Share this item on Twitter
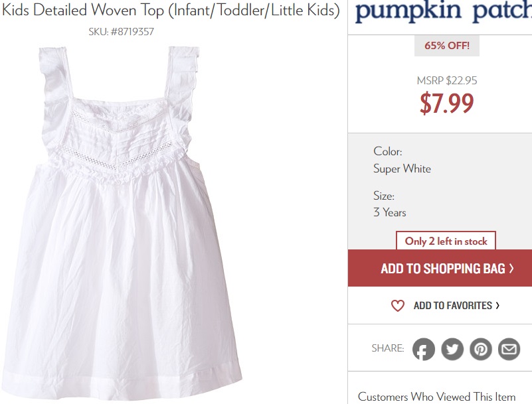 452,349
